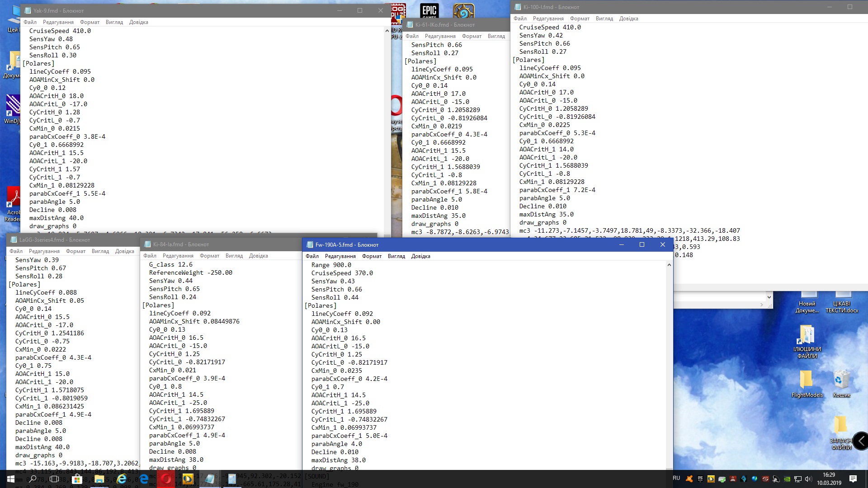Open the notification center icon
868x488 pixels.
tap(853, 479)
